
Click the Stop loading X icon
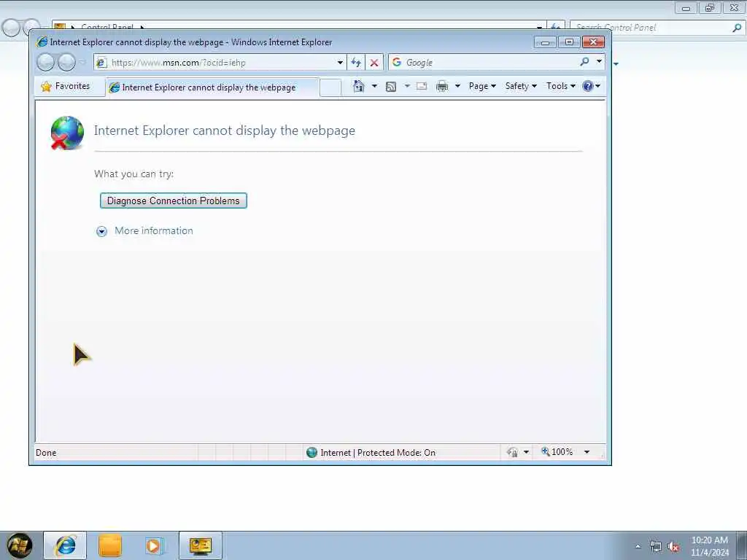(374, 63)
